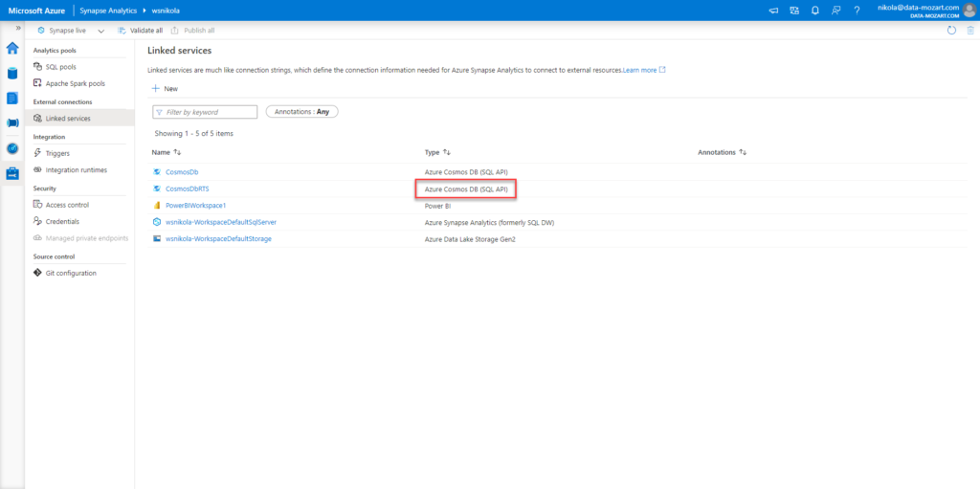
Task: Open the Integrate hub icon
Action: [x=11, y=123]
